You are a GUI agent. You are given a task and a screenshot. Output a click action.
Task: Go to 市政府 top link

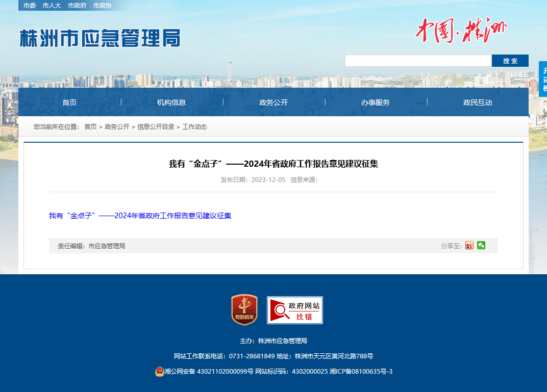tap(77, 6)
